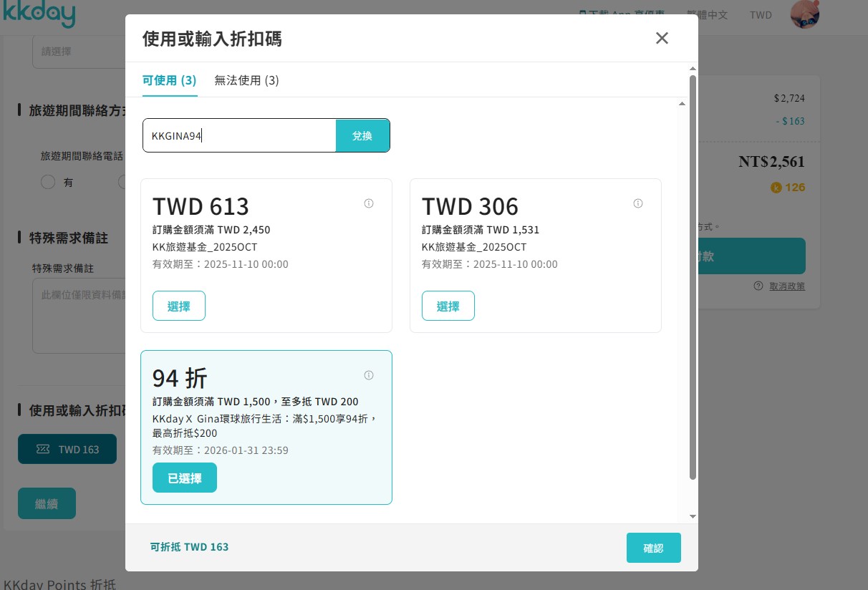Select the TWD 613 coupon

pyautogui.click(x=179, y=306)
